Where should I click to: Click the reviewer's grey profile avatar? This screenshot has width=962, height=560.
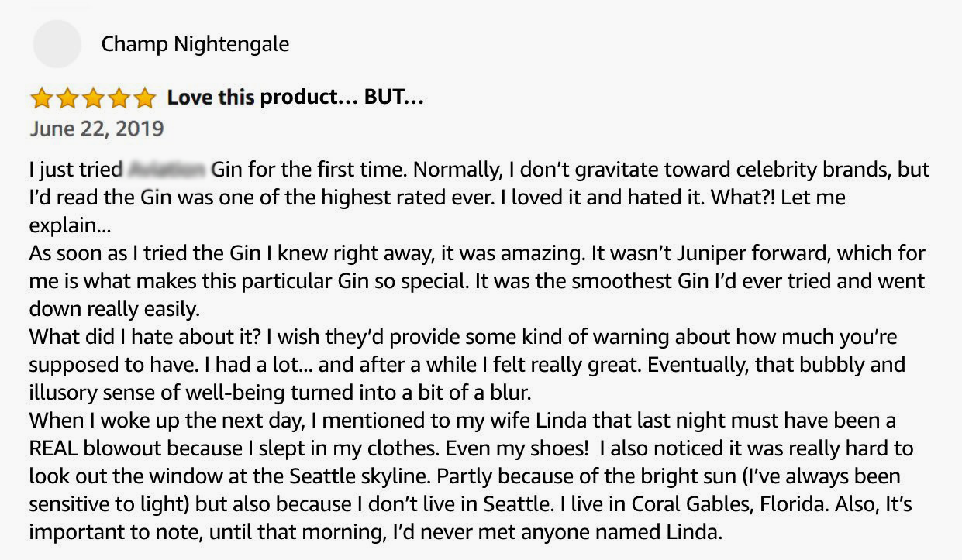click(x=57, y=44)
